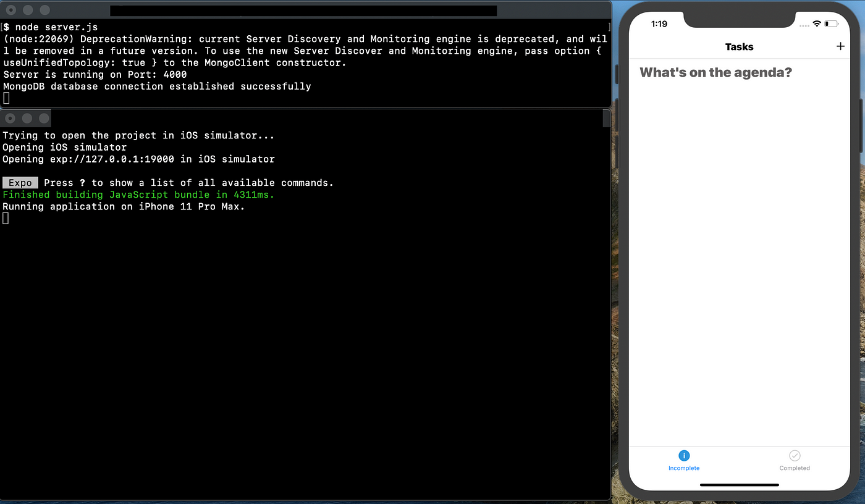865x504 pixels.
Task: Switch to the Completed tab
Action: tap(795, 460)
